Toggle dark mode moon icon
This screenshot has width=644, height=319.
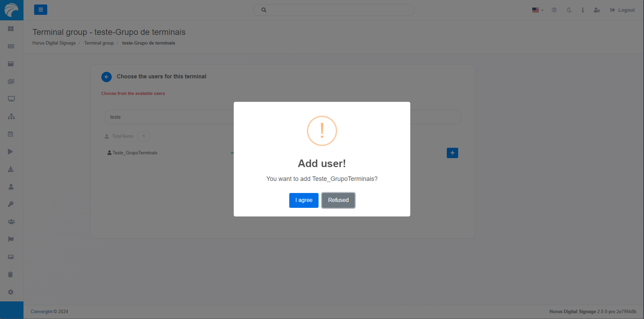(569, 10)
